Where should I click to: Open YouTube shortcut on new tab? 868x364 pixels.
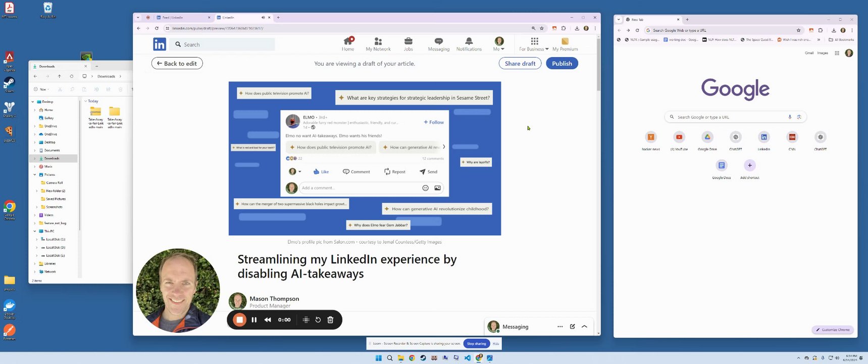(x=679, y=141)
